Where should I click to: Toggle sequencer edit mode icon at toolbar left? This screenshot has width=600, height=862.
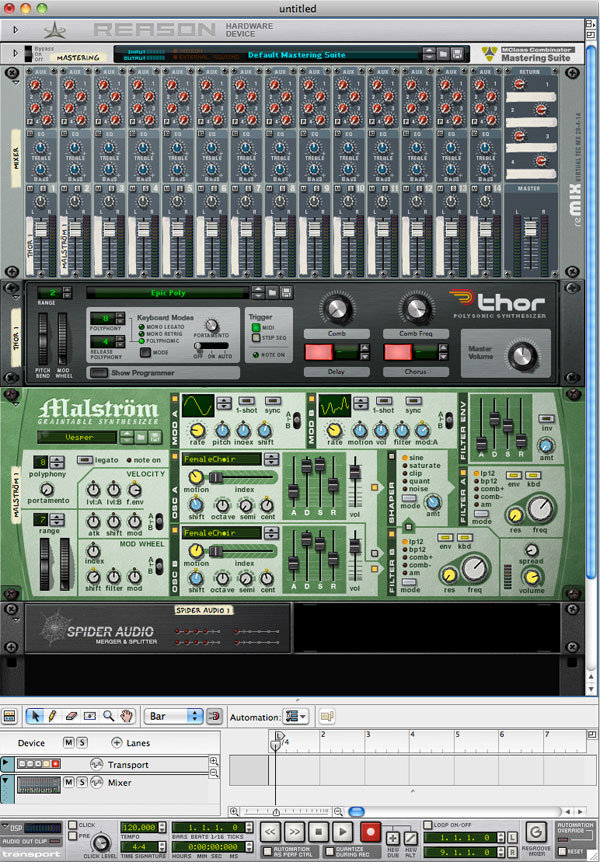pos(9,716)
